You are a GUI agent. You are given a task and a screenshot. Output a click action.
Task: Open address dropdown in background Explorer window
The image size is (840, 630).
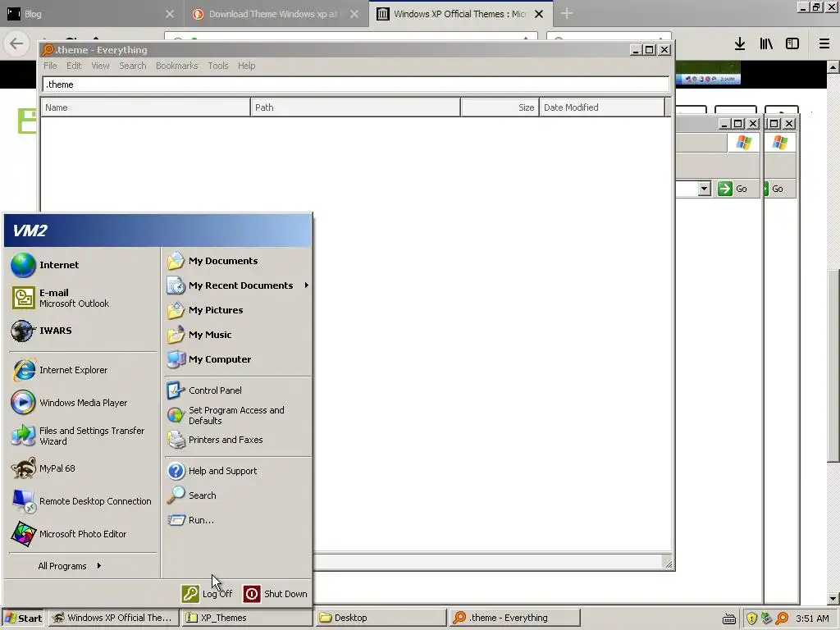[704, 189]
